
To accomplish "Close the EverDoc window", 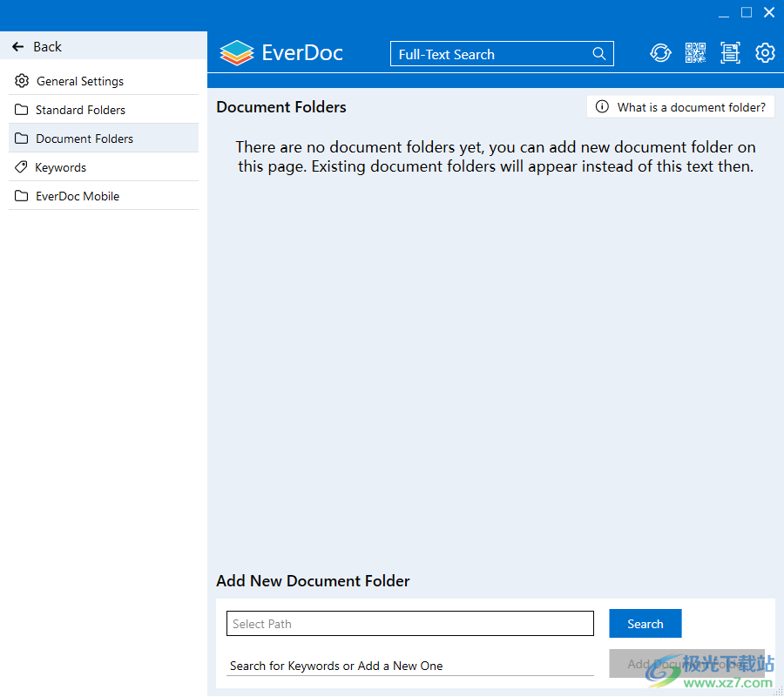I will pyautogui.click(x=769, y=13).
